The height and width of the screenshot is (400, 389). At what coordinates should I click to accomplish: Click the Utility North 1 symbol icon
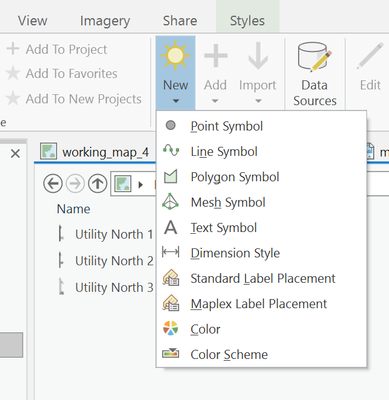[x=61, y=233]
